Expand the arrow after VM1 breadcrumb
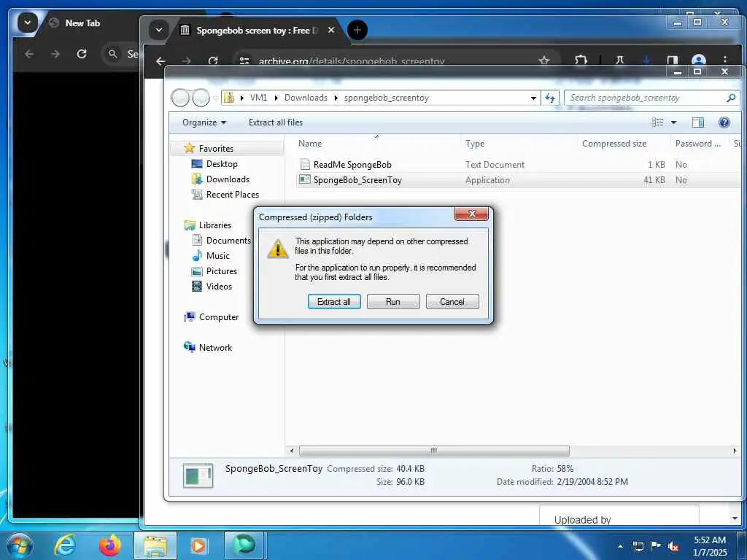 276,98
